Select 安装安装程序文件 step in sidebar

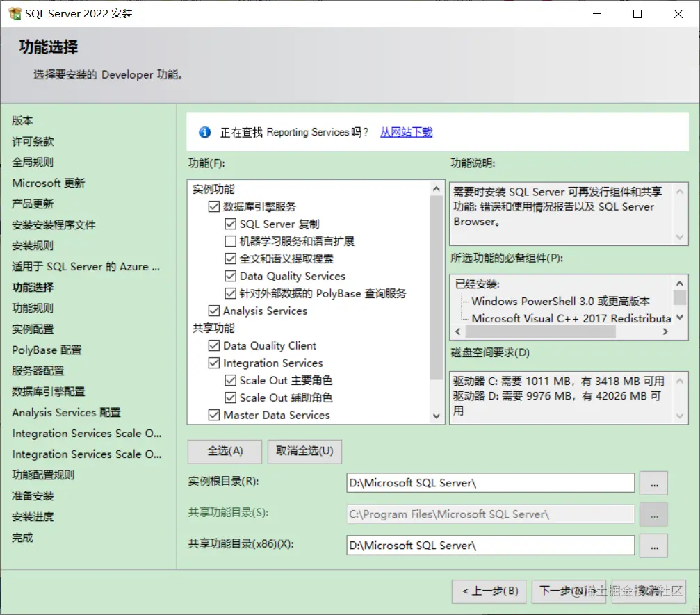54,225
